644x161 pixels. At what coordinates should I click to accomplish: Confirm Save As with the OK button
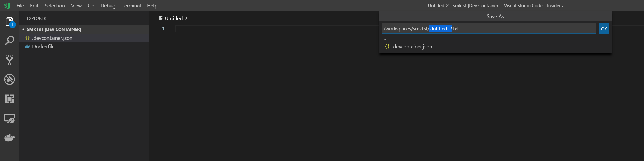pyautogui.click(x=604, y=28)
